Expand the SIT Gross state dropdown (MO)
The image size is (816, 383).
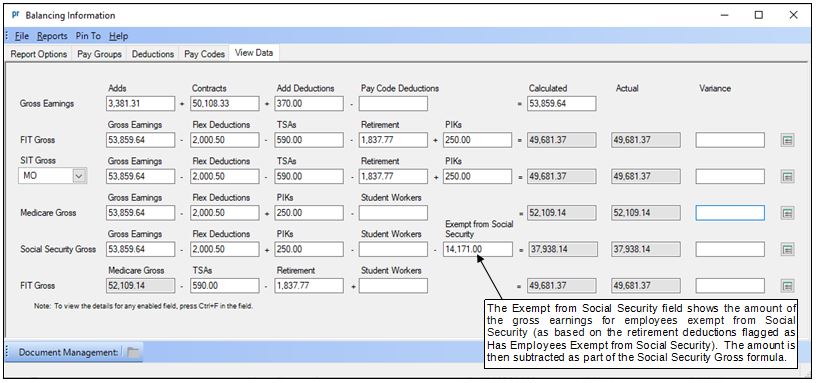(x=79, y=176)
